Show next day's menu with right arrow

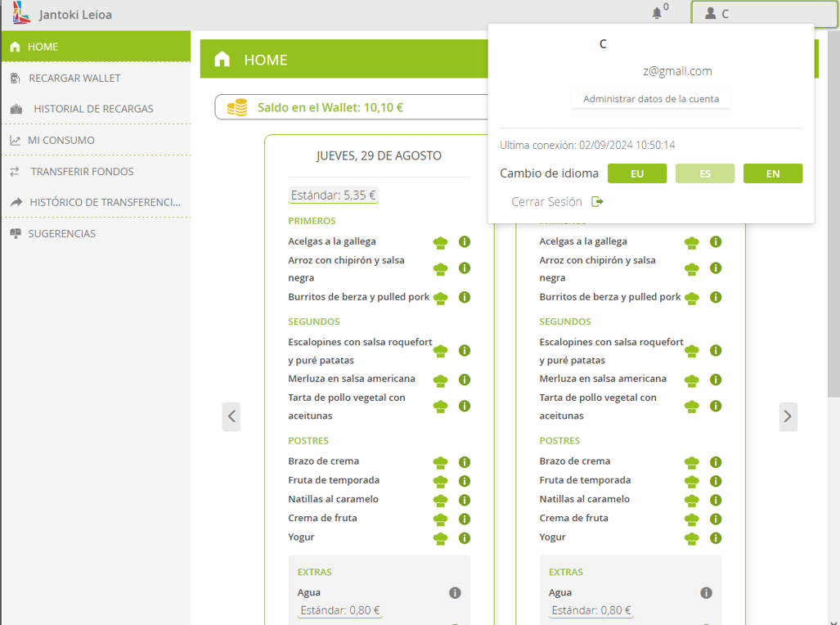(x=788, y=416)
